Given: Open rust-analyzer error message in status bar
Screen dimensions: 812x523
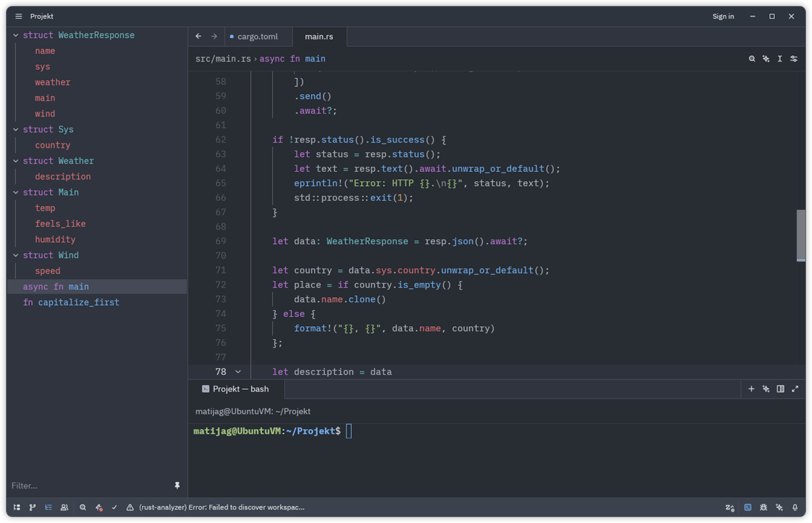Looking at the screenshot, I should click(221, 507).
